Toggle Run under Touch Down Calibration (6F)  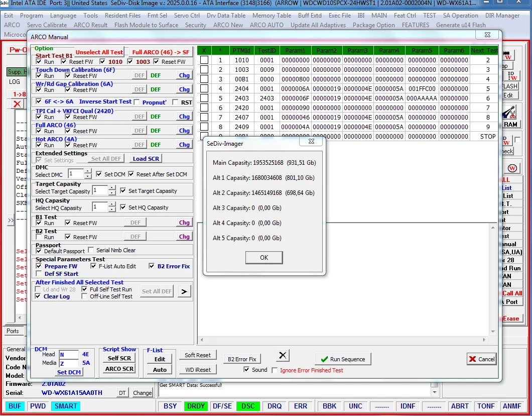click(39, 76)
